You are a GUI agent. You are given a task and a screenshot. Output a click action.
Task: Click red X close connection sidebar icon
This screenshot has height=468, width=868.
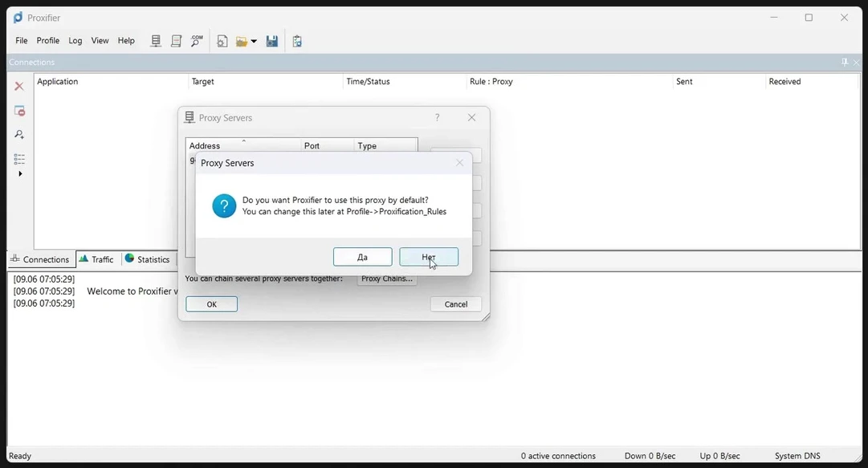click(19, 87)
